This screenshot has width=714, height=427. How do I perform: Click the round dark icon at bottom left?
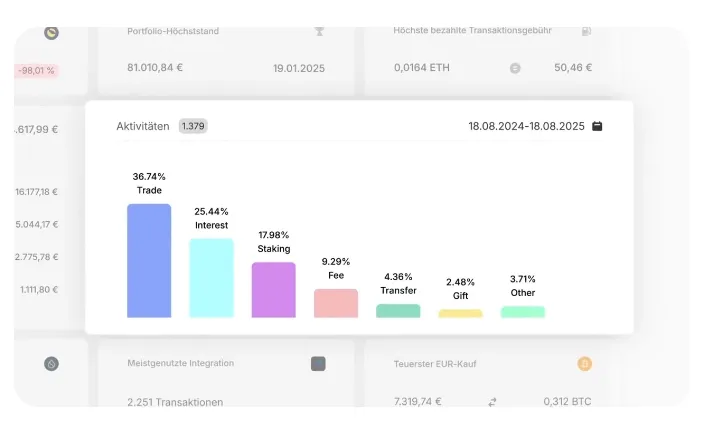[51, 364]
